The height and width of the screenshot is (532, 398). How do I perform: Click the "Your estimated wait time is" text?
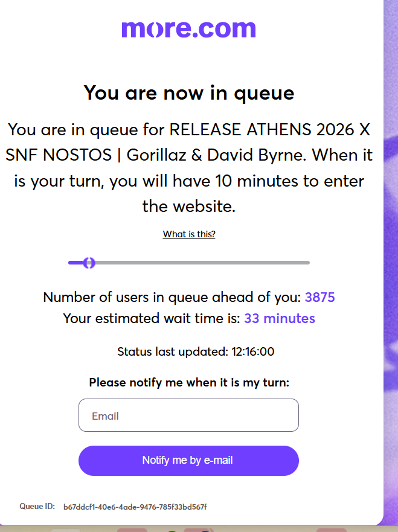[x=152, y=318]
